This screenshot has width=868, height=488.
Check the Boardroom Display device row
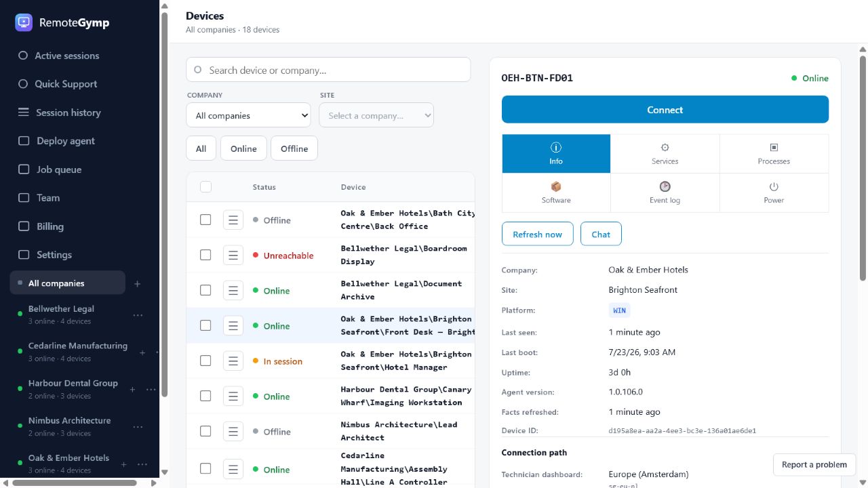tap(205, 255)
